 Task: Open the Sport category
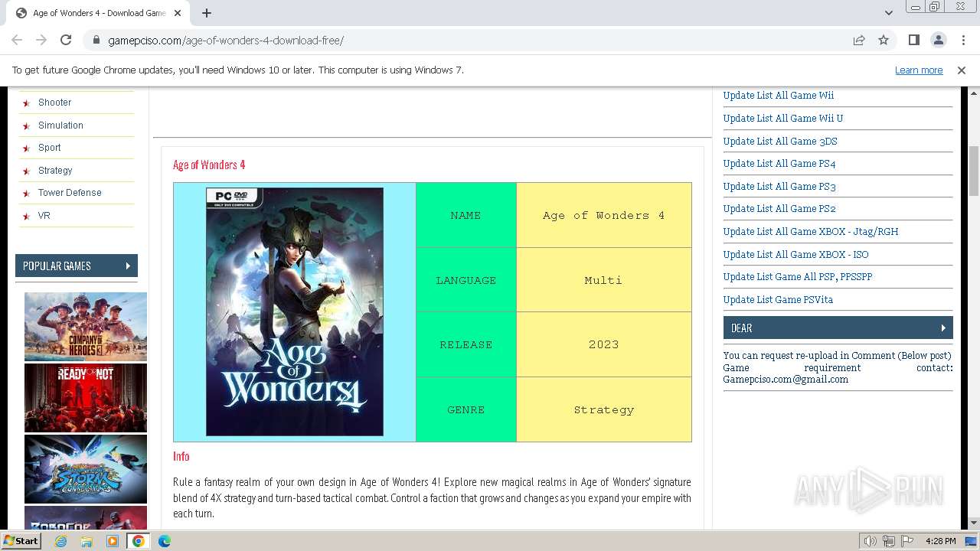pos(49,148)
